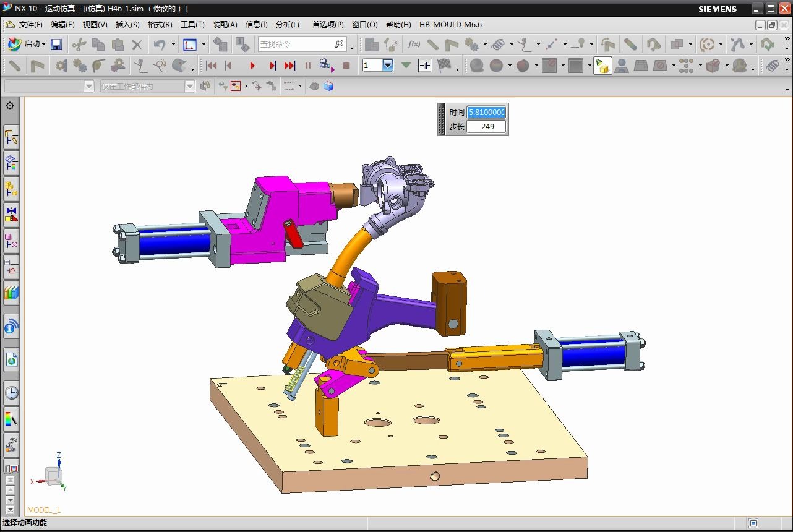Expand the spring connector dropdown arrow
The height and width of the screenshot is (532, 793).
coord(510,45)
